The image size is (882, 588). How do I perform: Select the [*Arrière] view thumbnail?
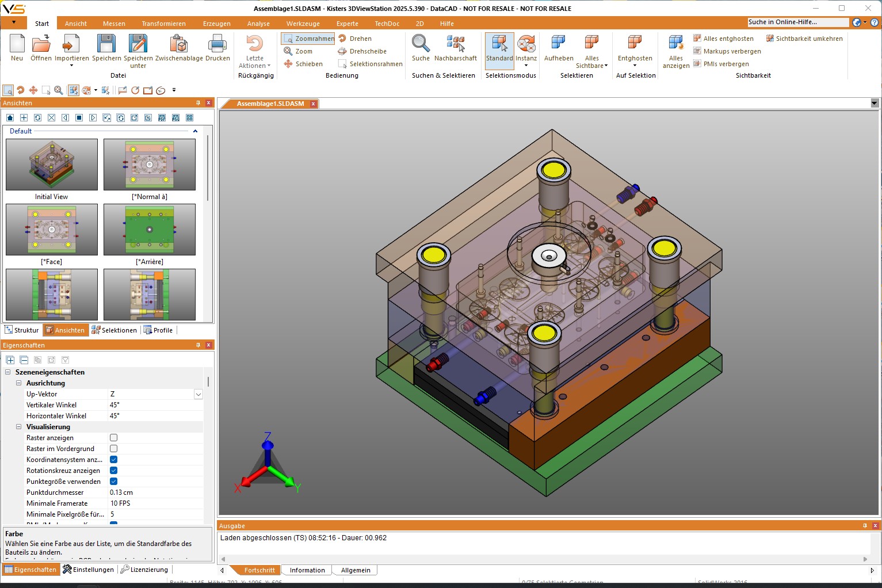tap(150, 230)
